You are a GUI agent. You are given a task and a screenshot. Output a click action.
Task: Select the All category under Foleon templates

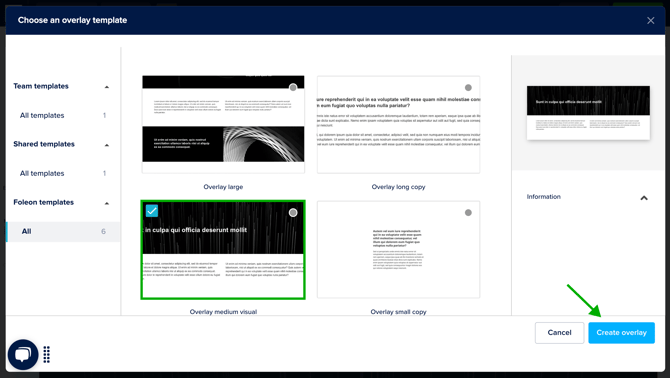coord(63,231)
